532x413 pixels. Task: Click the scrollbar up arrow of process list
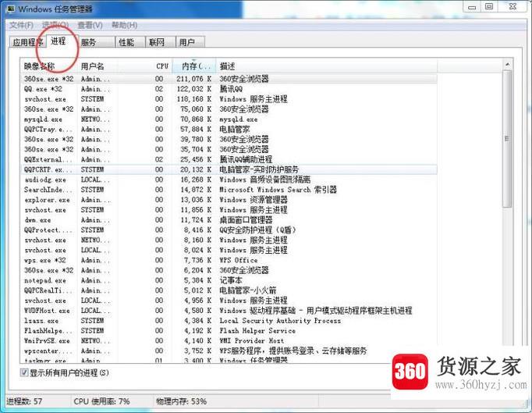tap(507, 65)
